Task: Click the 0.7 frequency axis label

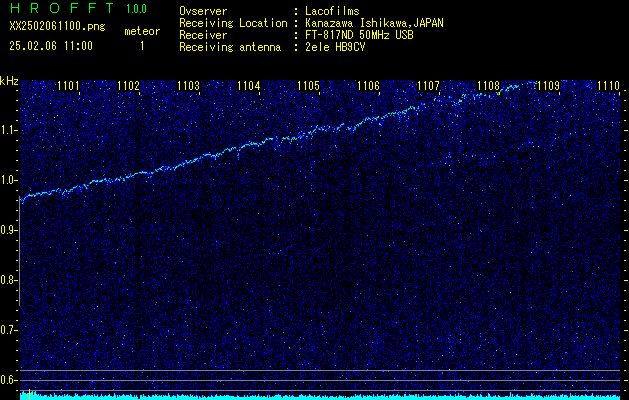Action: click(x=9, y=330)
